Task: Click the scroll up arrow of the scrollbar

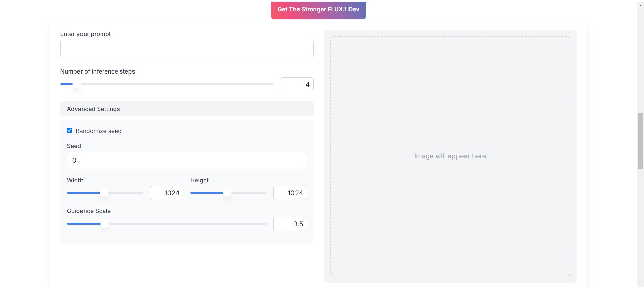Action: tap(640, 6)
